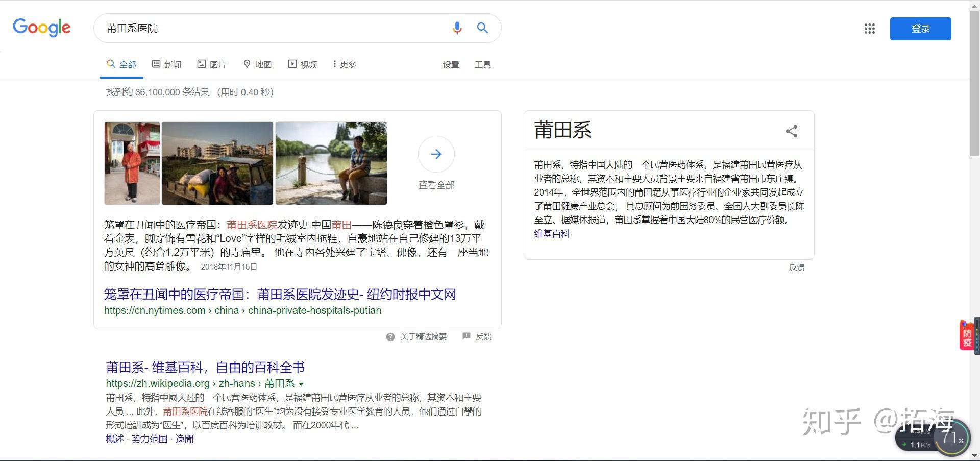The image size is (980, 461).
Task: Start voice search with the microphone icon
Action: [457, 28]
